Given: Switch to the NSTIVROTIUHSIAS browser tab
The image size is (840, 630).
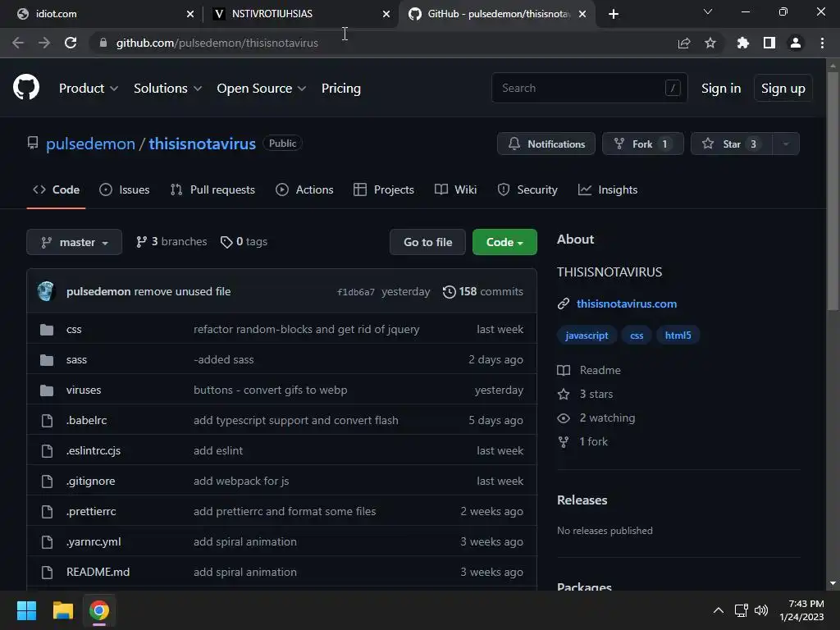Looking at the screenshot, I should pos(302,14).
